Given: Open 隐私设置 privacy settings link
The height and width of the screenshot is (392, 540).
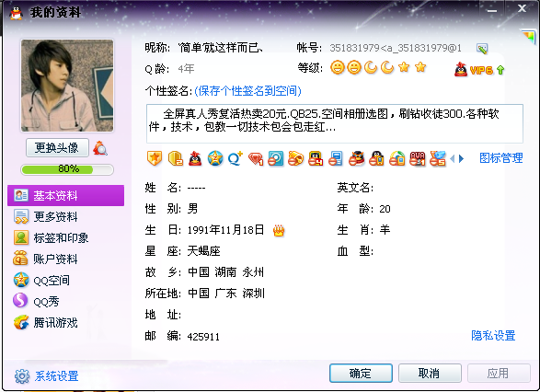Looking at the screenshot, I should tap(493, 335).
